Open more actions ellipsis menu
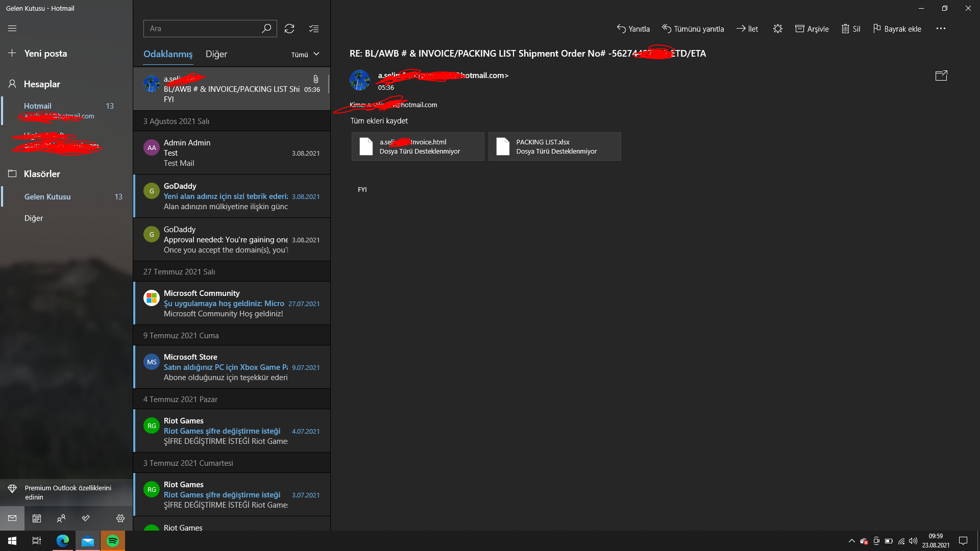Viewport: 980px width, 551px height. [x=941, y=29]
